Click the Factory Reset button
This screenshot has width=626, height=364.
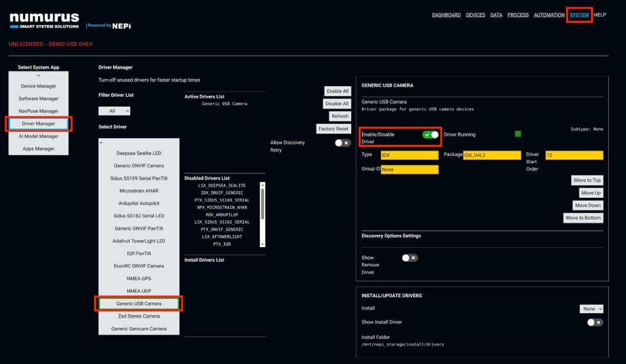pos(333,129)
